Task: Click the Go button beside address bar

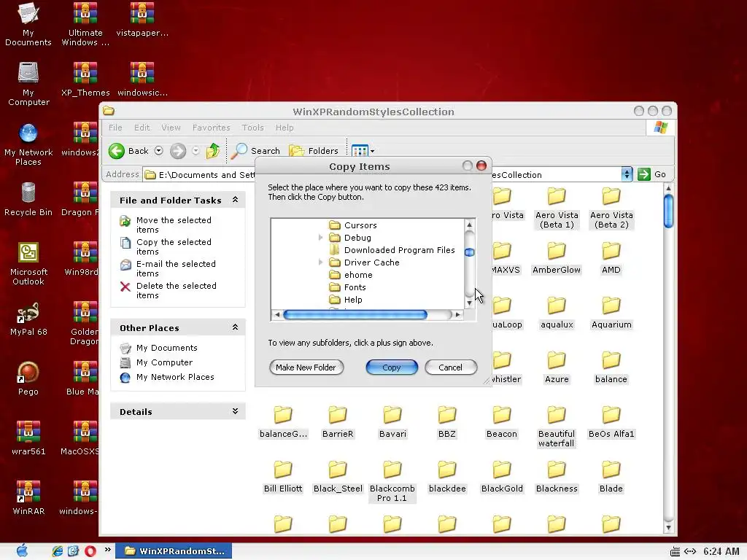Action: point(651,174)
